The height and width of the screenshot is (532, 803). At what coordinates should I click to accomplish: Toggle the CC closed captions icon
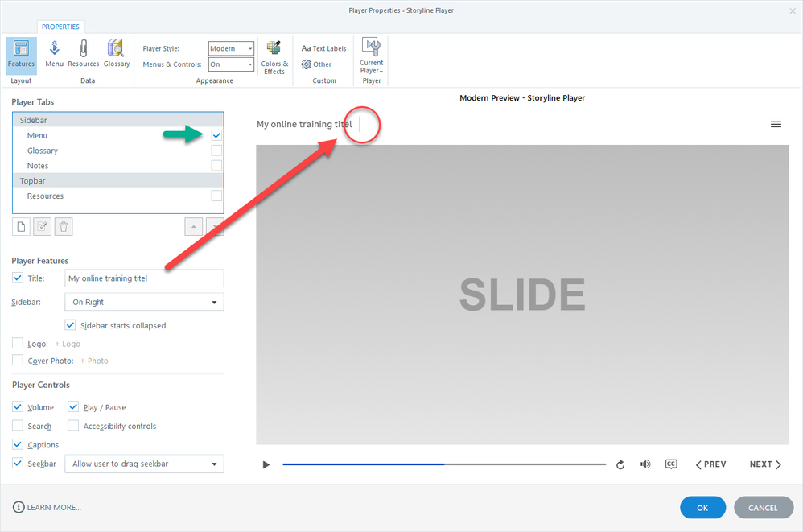coord(671,464)
